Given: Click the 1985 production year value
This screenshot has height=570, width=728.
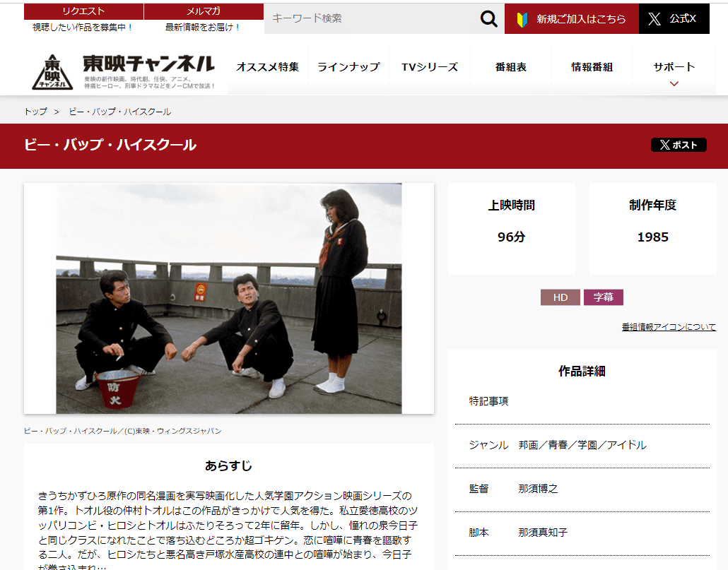Looking at the screenshot, I should pos(653,237).
